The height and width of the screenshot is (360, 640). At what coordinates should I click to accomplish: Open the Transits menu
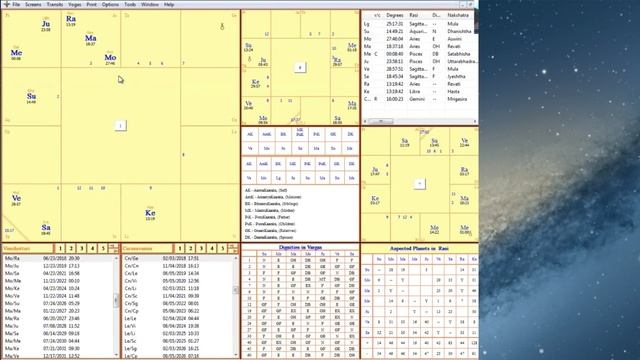55,4
